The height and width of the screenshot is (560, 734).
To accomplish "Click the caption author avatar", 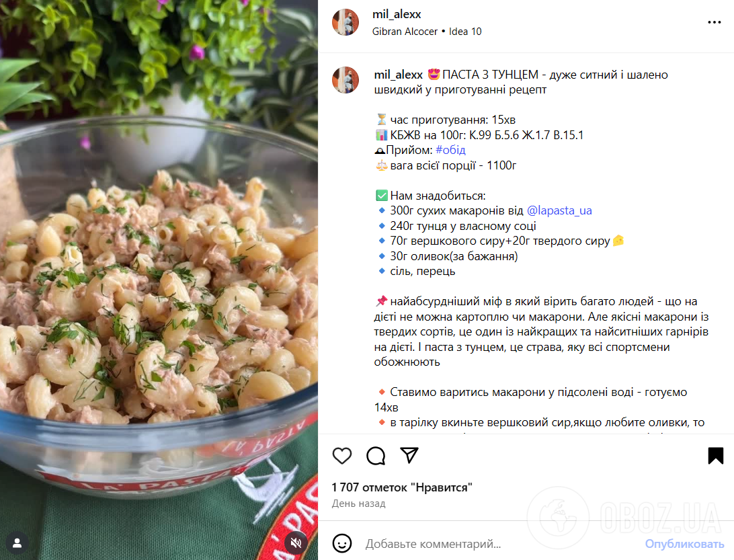I will (x=345, y=80).
